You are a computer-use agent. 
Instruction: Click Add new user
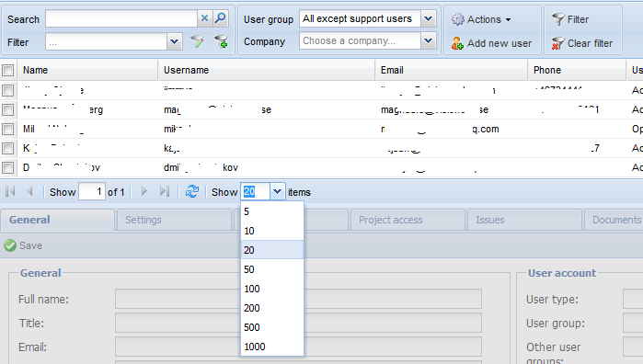point(491,43)
